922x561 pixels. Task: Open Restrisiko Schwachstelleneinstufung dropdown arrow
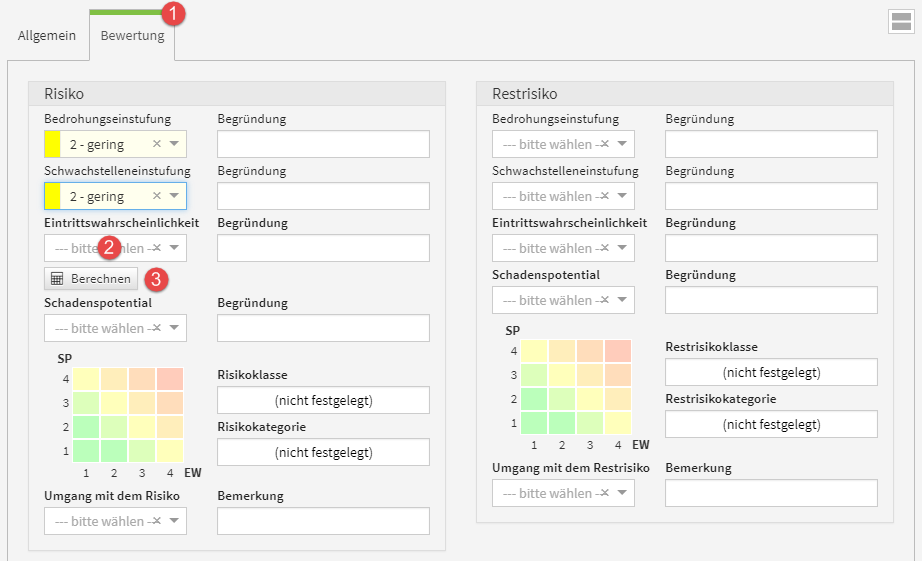pyautogui.click(x=622, y=196)
